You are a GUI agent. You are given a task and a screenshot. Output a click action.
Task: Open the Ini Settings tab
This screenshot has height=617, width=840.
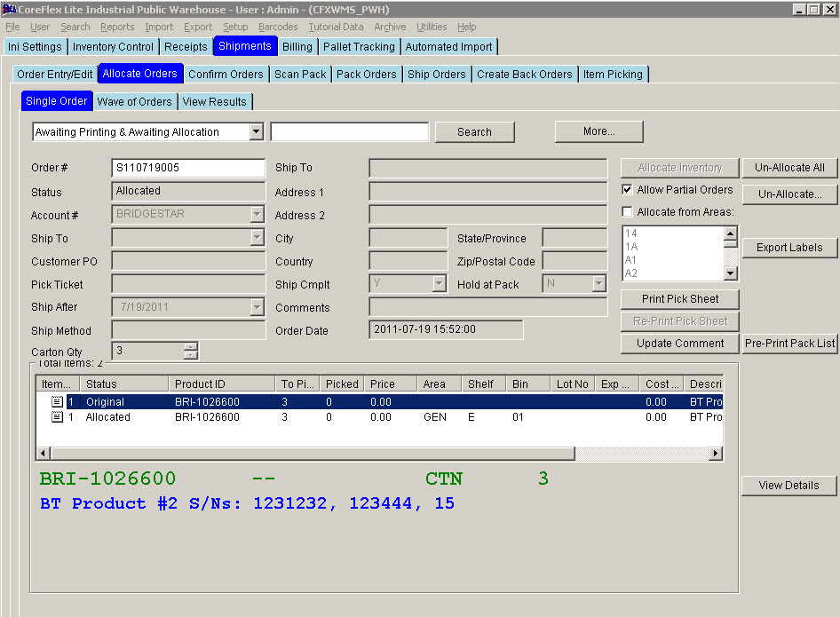click(x=35, y=46)
